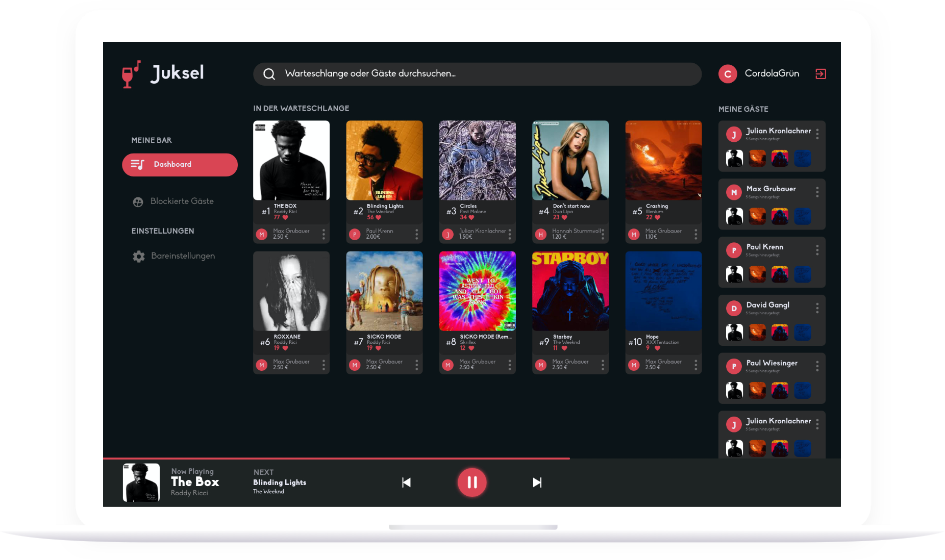Open options for Max Grubauer guest
945x560 pixels.
point(817,192)
